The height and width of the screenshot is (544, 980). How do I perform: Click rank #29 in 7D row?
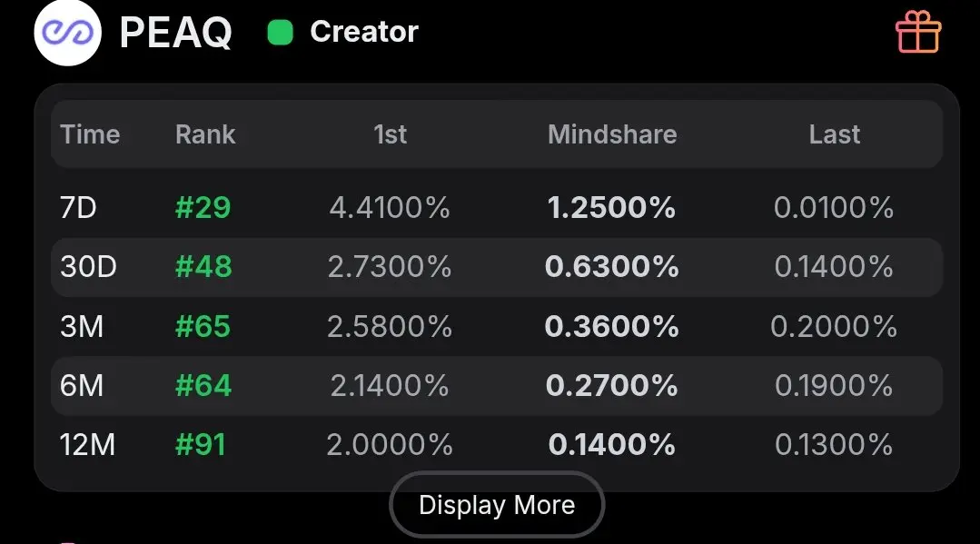click(203, 208)
